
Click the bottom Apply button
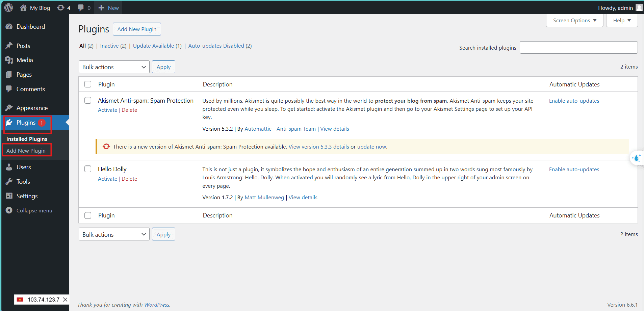163,234
